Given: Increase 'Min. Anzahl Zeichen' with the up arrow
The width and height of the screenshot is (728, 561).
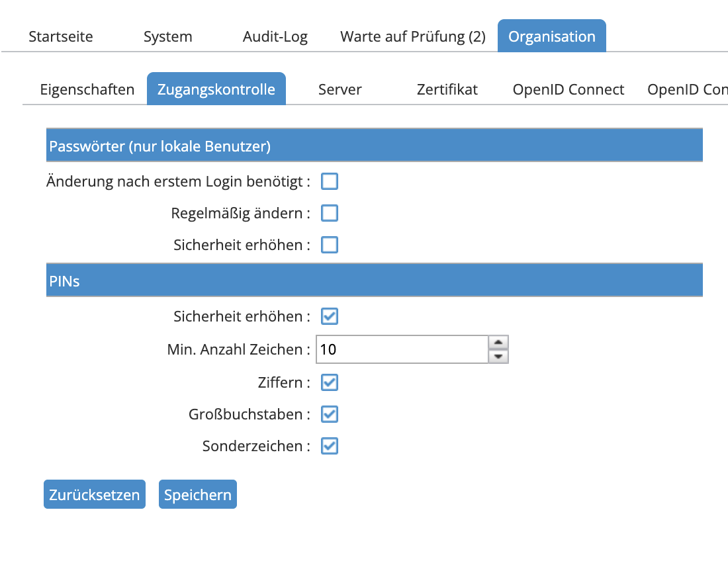Looking at the screenshot, I should [498, 343].
